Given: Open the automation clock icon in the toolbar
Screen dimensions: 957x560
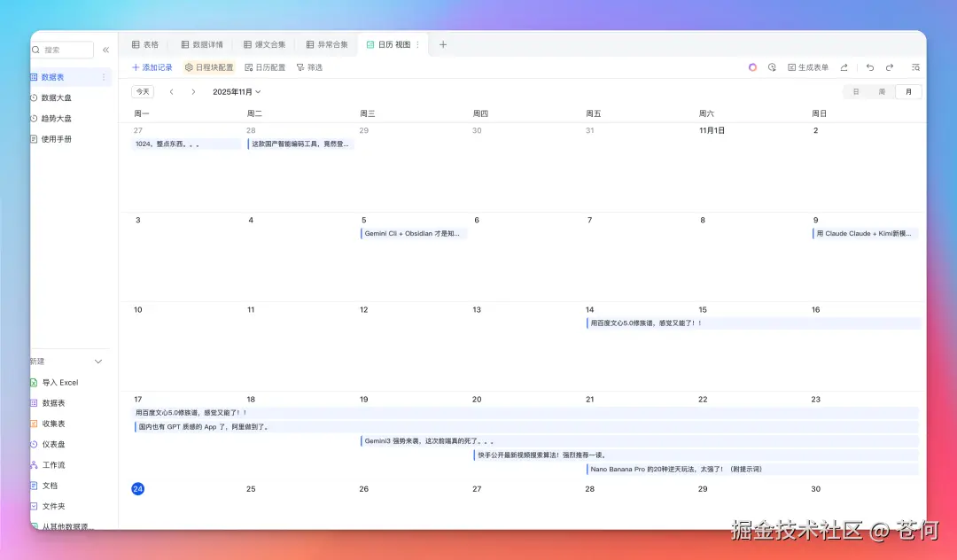Looking at the screenshot, I should [772, 67].
